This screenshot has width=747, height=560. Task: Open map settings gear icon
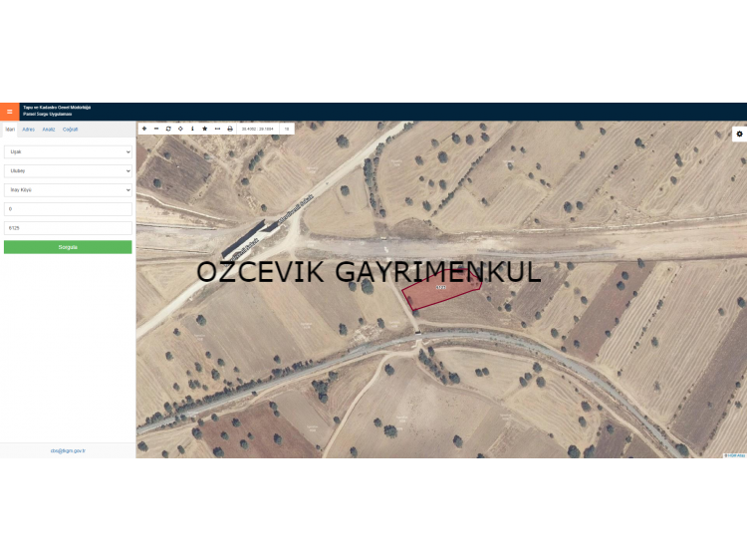click(x=739, y=135)
